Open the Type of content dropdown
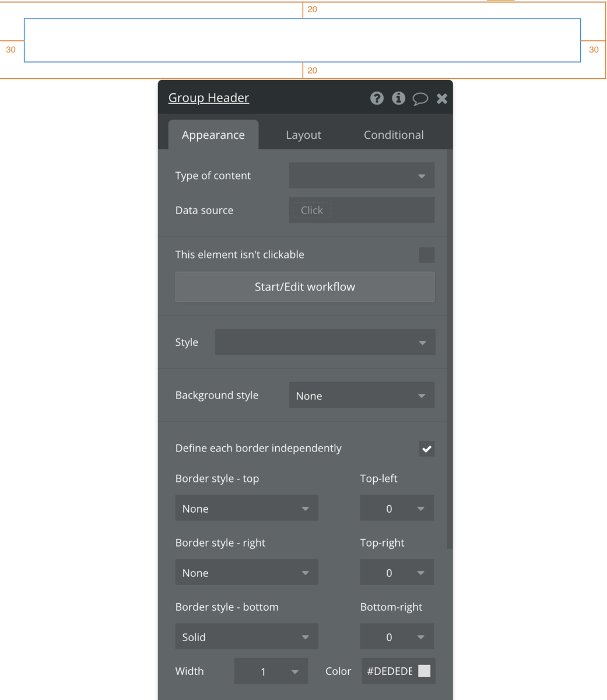Viewport: 607px width, 700px height. [x=362, y=176]
